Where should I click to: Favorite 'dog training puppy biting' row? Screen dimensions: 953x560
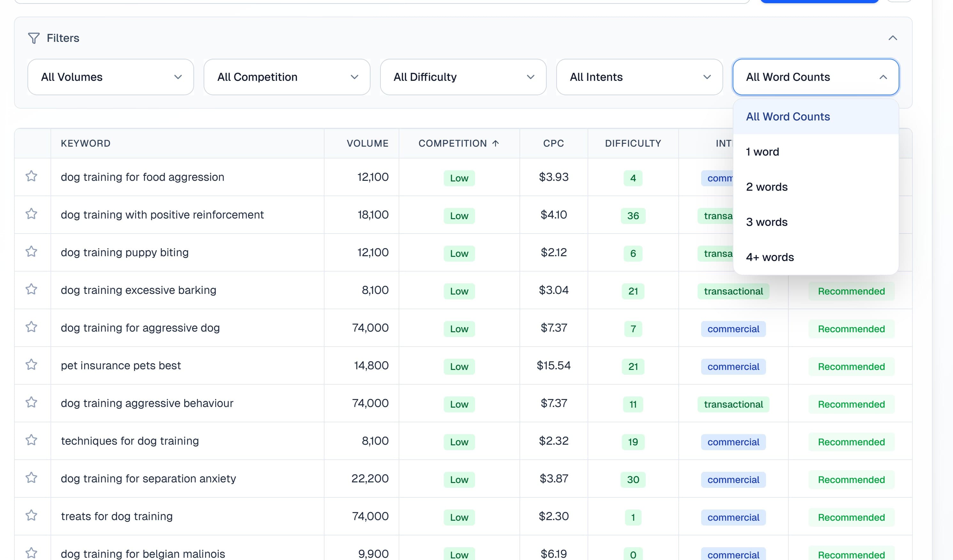pos(31,252)
